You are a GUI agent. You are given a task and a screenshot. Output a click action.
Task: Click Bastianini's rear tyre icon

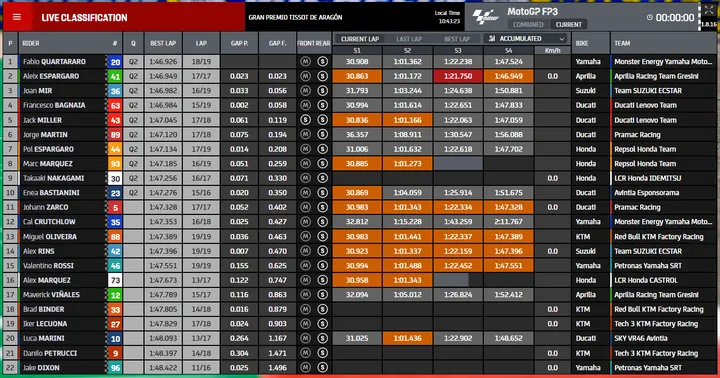[x=322, y=193]
